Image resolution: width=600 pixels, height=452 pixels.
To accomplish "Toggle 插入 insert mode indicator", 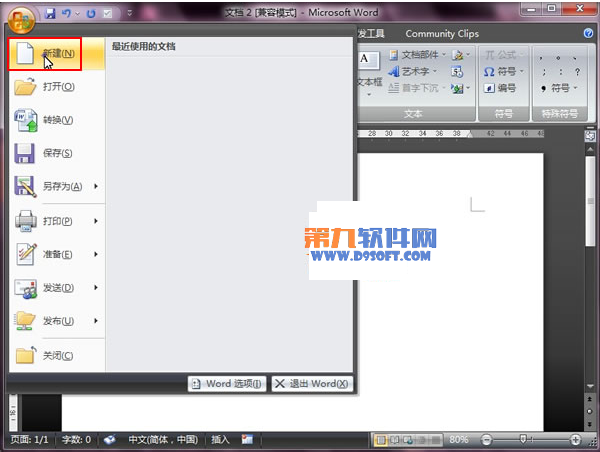I will coord(220,440).
